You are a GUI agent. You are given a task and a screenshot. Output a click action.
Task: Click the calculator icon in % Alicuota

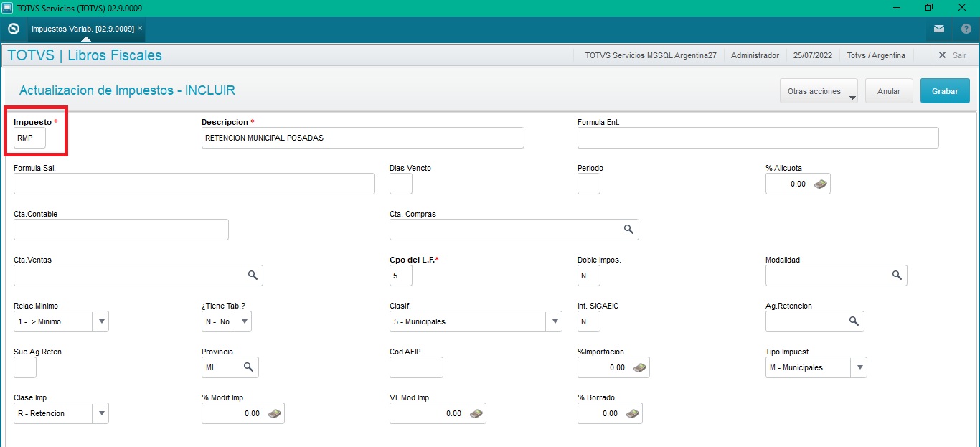pyautogui.click(x=820, y=184)
